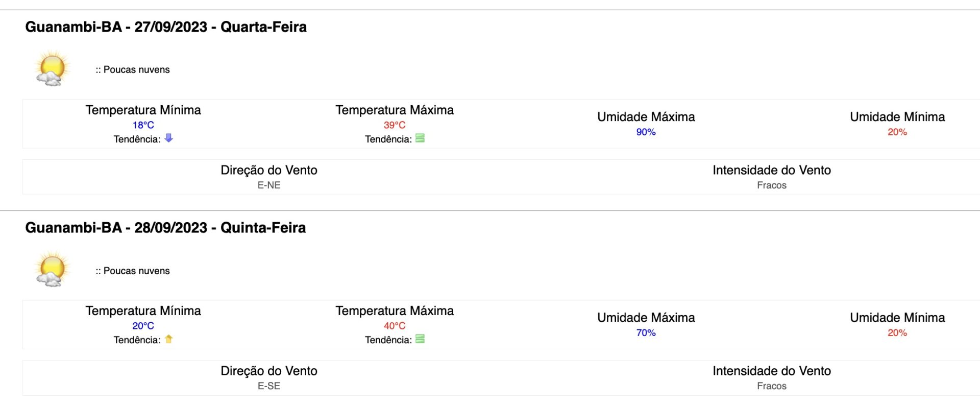This screenshot has height=407, width=980.
Task: Click the sun-and-cloud icon for 28/09/2023
Action: point(52,269)
